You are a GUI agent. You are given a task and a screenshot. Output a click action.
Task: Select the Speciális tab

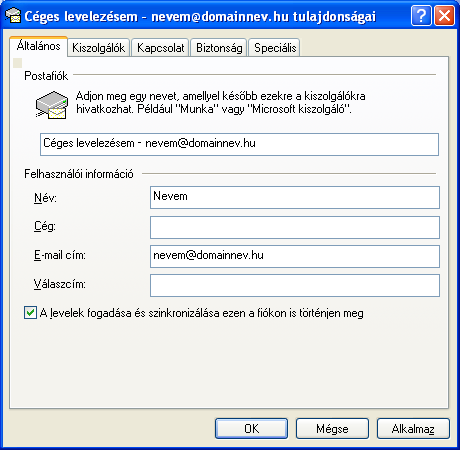click(x=275, y=48)
